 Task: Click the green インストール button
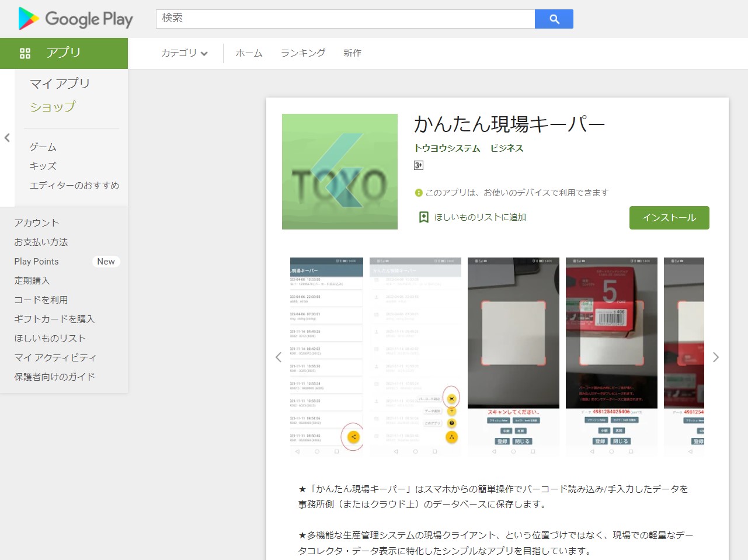coord(669,218)
